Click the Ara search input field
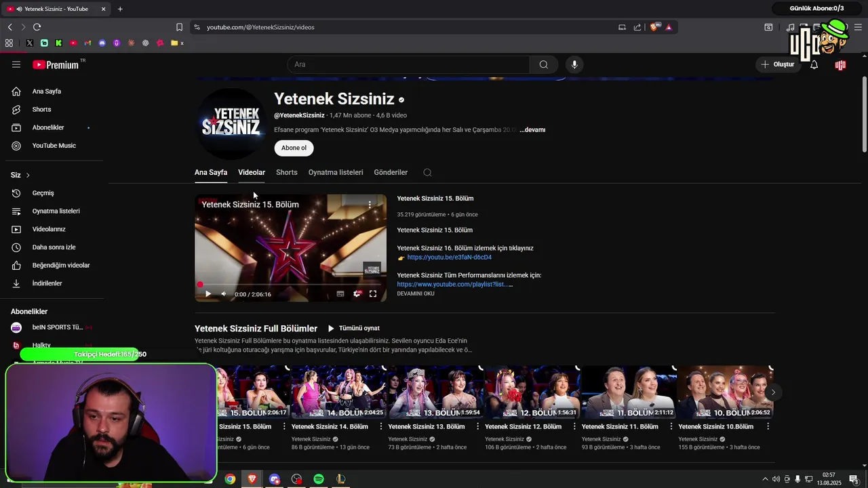This screenshot has height=488, width=868. (x=408, y=64)
